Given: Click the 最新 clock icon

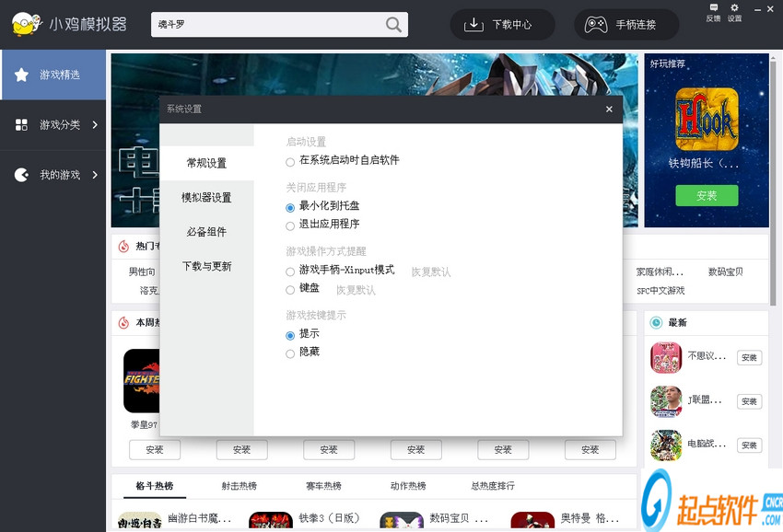Looking at the screenshot, I should (x=656, y=323).
